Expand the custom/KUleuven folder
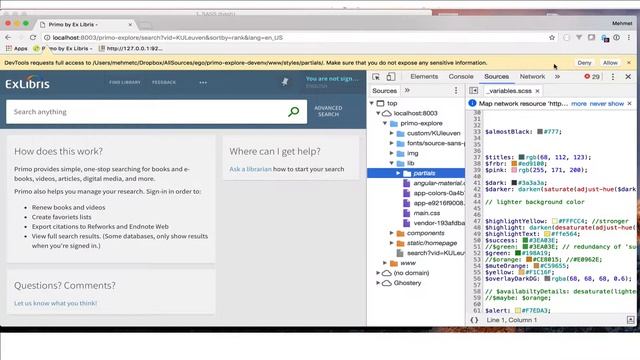Image resolution: width=640 pixels, height=360 pixels. click(x=391, y=133)
